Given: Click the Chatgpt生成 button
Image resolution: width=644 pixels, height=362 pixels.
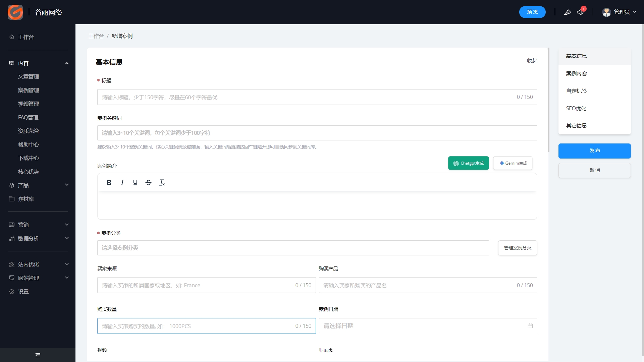Looking at the screenshot, I should [x=468, y=163].
